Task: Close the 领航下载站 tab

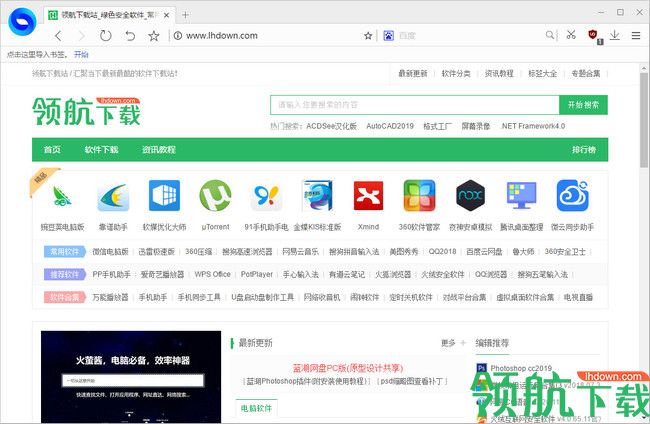Action: [x=166, y=15]
